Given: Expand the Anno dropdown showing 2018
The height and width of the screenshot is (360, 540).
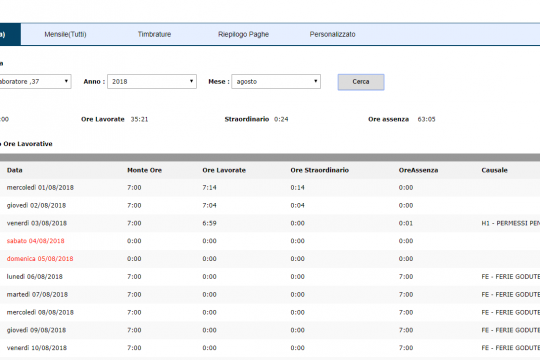Looking at the screenshot, I should click(x=152, y=82).
